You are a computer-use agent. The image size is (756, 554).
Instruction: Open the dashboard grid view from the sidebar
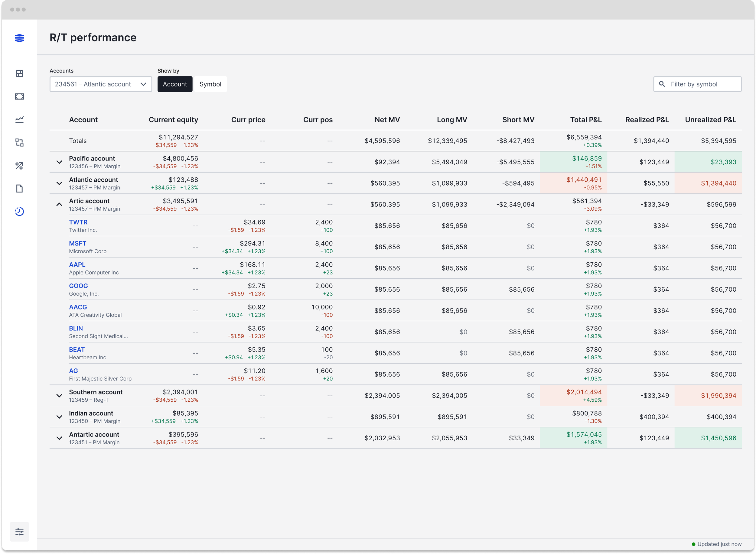coord(19,73)
